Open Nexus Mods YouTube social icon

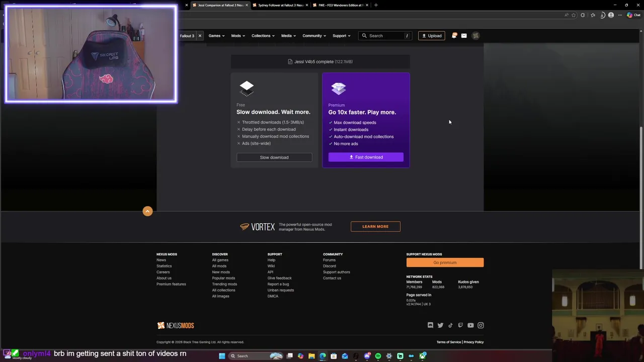point(470,325)
